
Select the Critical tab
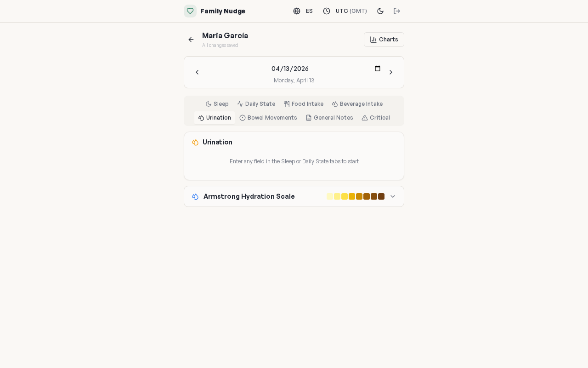pos(376,118)
